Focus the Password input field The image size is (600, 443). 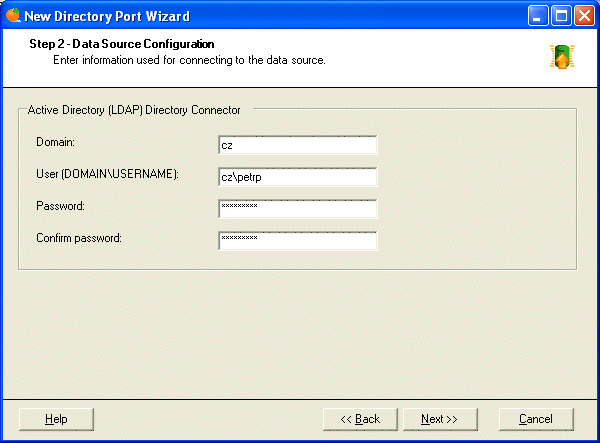pos(298,209)
